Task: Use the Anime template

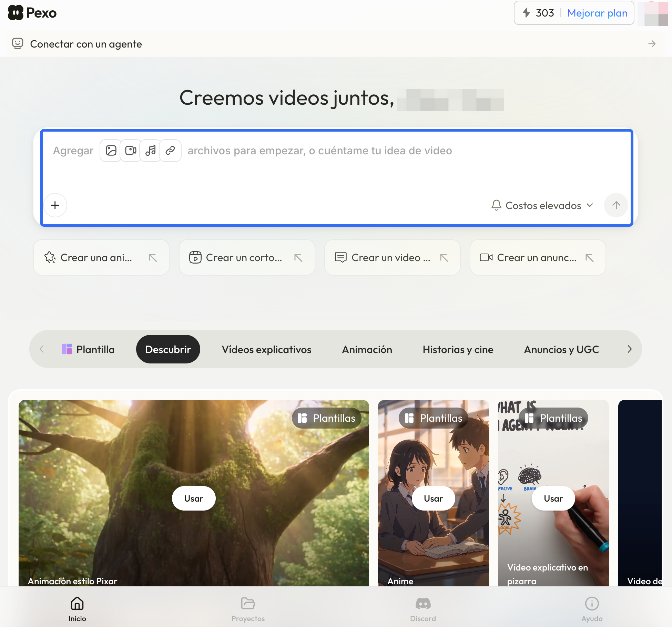Action: pyautogui.click(x=434, y=498)
